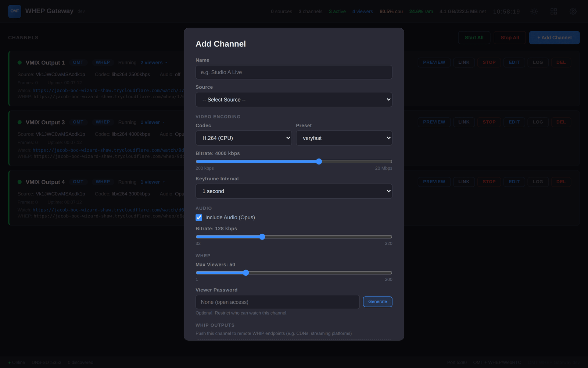Click the OMT badge on VMIX Output 3
The height and width of the screenshot is (368, 588).
click(78, 122)
